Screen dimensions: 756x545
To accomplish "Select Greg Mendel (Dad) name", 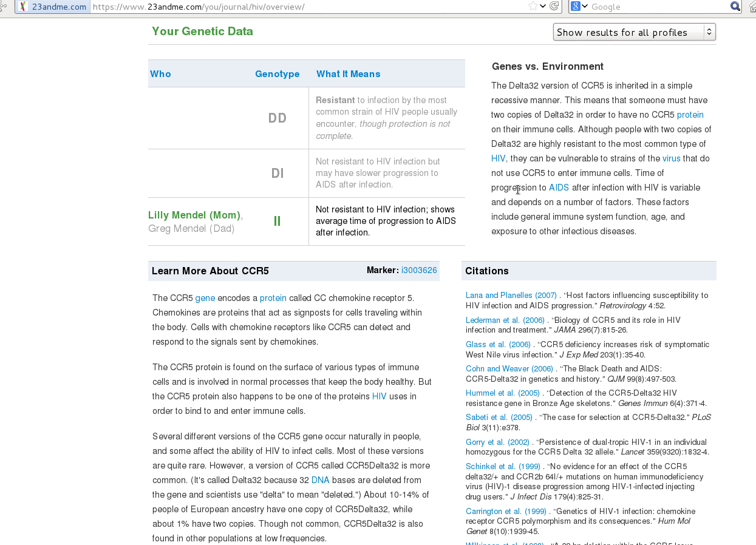I will [191, 229].
